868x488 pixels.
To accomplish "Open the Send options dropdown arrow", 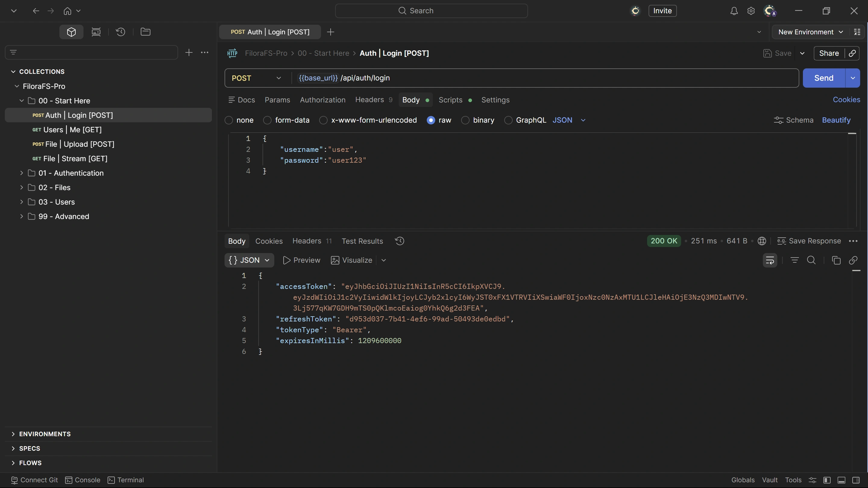I will click(x=853, y=78).
